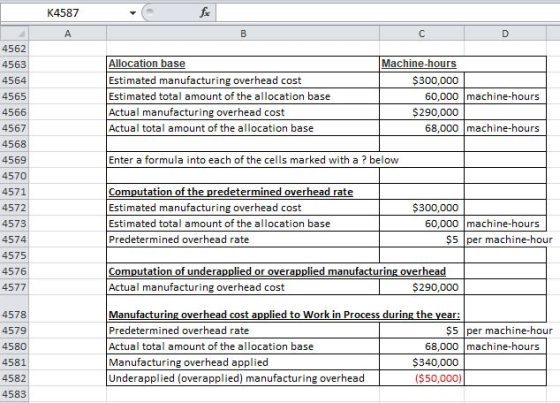Screen dimensions: 560x403
Task: Click 'machine-hours' unit cell in row 4567
Action: 505,128
